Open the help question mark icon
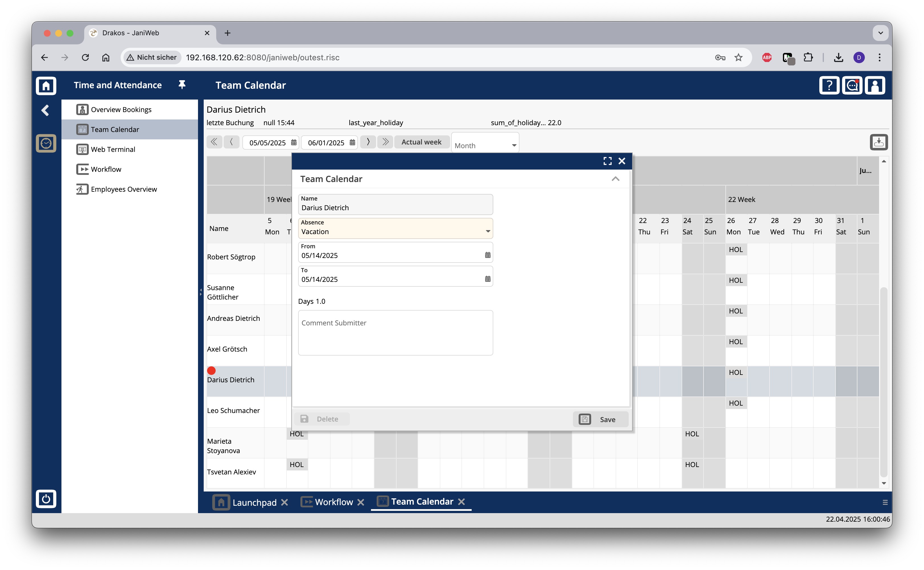 [x=829, y=86]
